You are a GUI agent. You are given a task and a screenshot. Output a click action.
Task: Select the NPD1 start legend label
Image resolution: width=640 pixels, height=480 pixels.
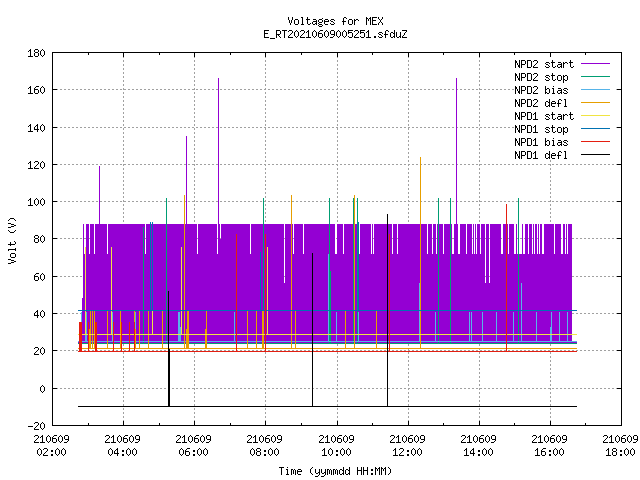(544, 116)
